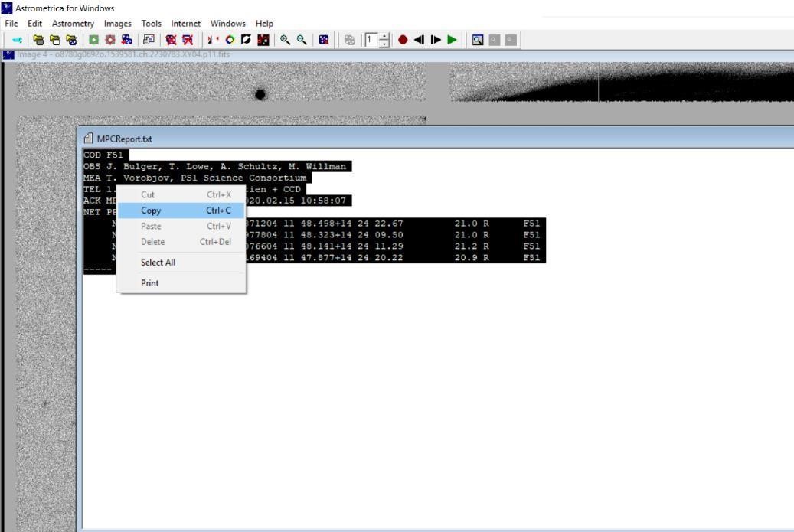The image size is (794, 532).
Task: Open the Tools menu
Action: [152, 24]
